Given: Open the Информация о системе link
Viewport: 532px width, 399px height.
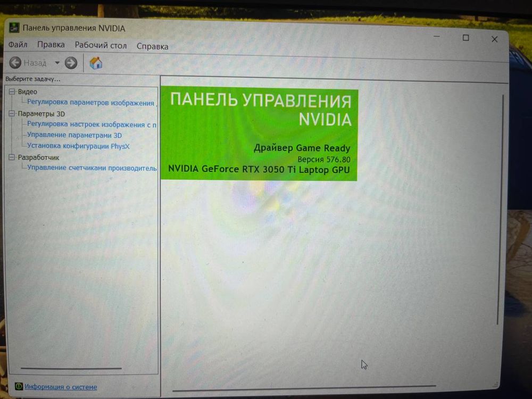Looking at the screenshot, I should (x=61, y=387).
